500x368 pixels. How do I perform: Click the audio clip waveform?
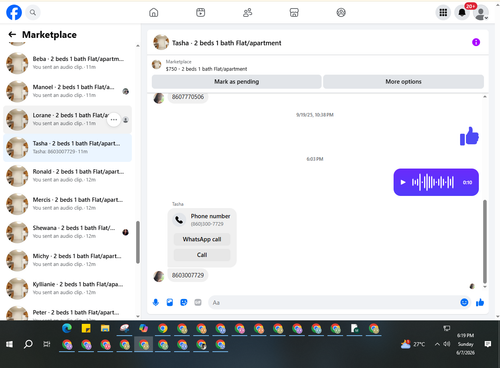tap(433, 182)
